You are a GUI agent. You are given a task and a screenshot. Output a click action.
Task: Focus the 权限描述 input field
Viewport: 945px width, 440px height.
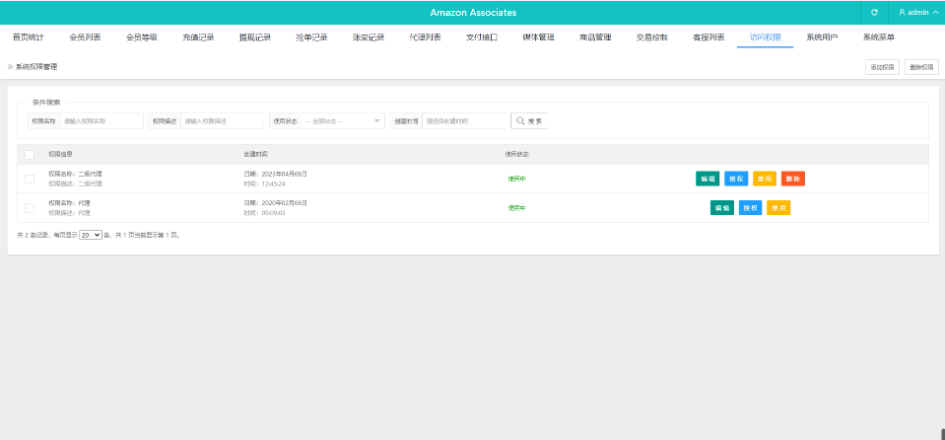pyautogui.click(x=222, y=121)
